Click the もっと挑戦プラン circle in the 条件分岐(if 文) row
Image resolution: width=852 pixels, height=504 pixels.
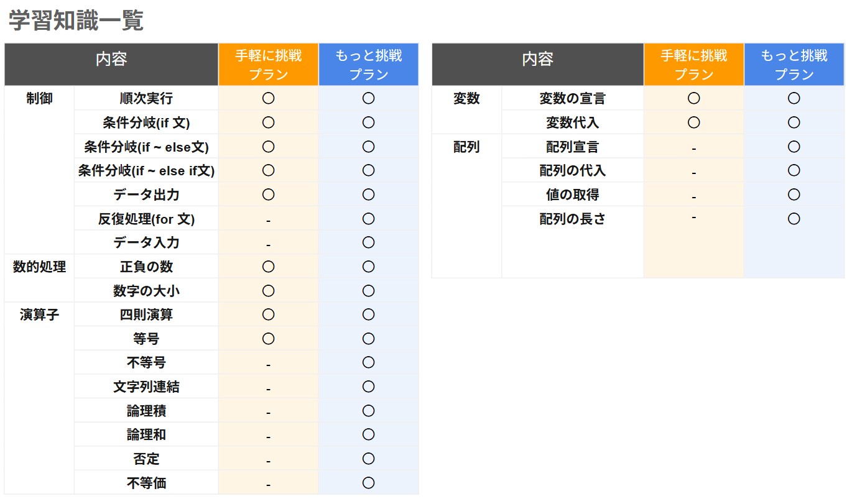click(368, 122)
